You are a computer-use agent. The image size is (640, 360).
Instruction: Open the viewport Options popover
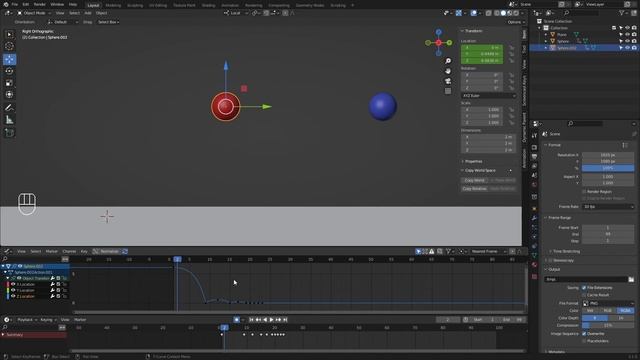pos(515,22)
